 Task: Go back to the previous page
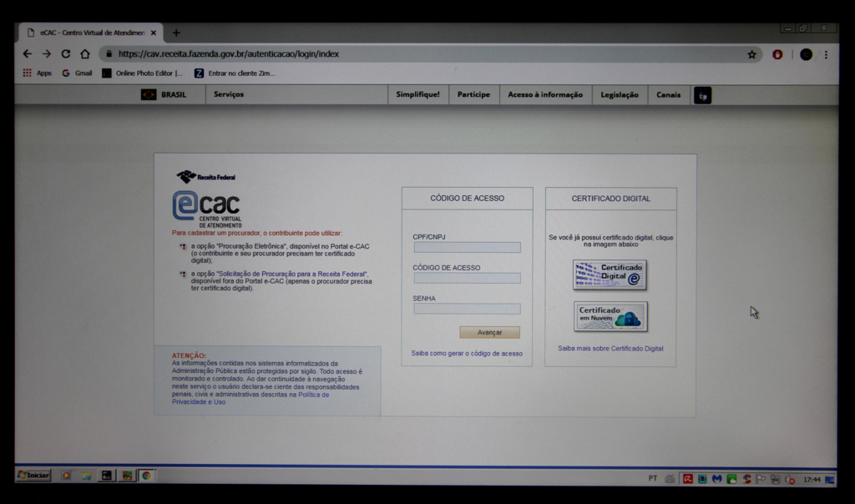tap(28, 54)
